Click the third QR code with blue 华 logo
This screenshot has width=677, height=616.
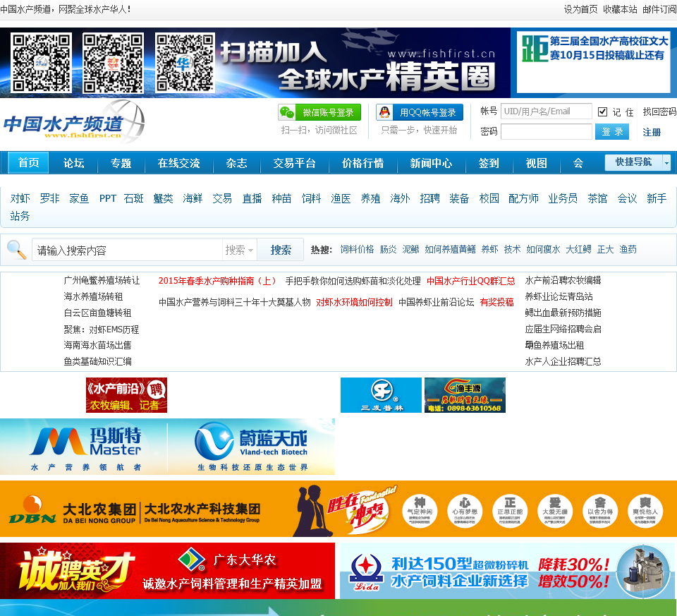point(185,63)
